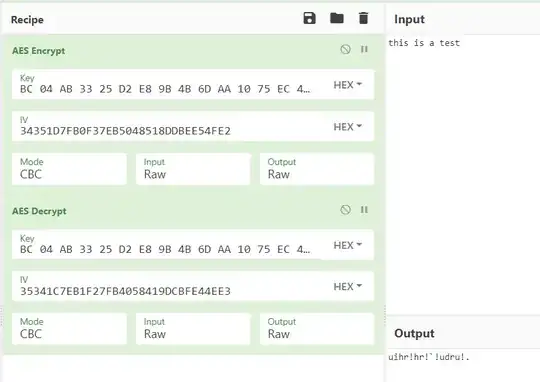This screenshot has width=540, height=382.
Task: Clear the recipe with trash icon
Action: 363,18
